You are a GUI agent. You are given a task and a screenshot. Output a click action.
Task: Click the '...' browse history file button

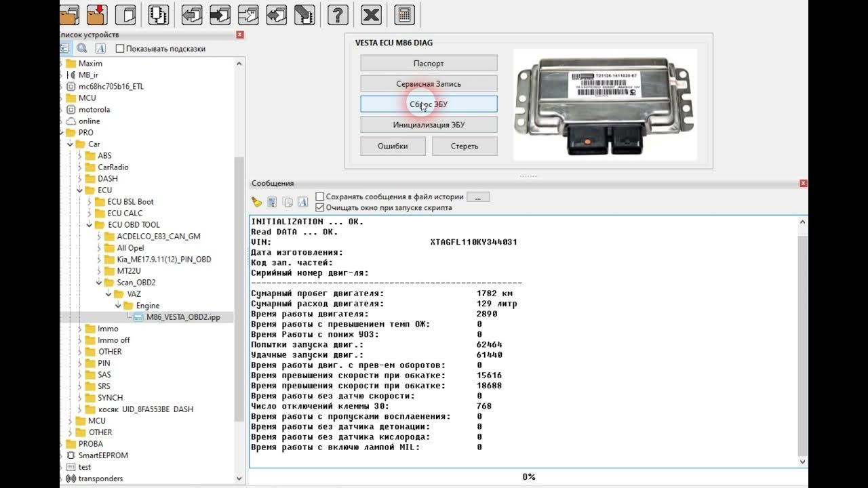coord(478,197)
